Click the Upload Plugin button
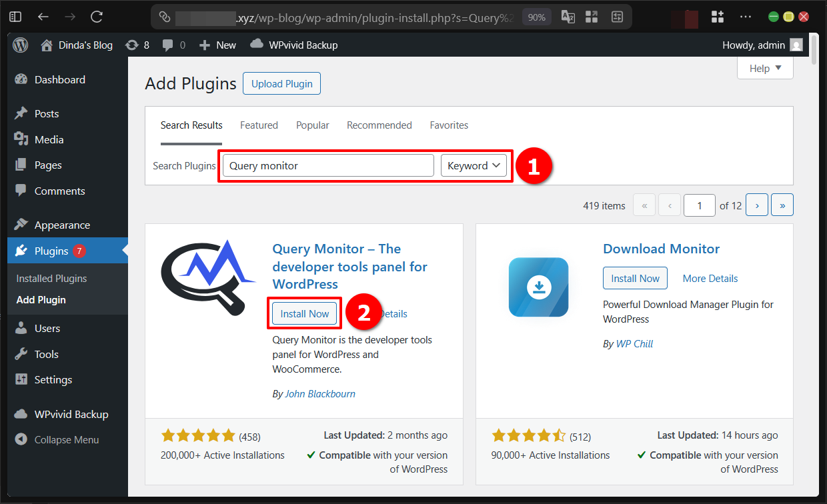Viewport: 827px width, 504px height. [x=281, y=83]
